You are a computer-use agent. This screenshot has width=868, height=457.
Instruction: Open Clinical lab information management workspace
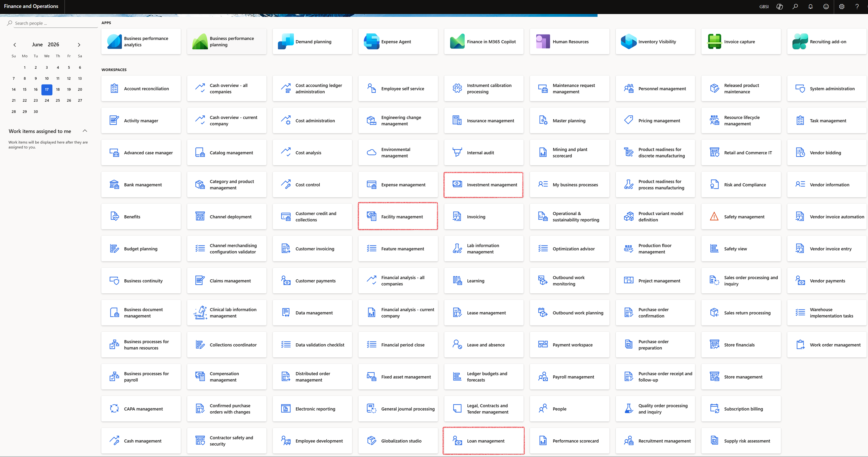[226, 313]
